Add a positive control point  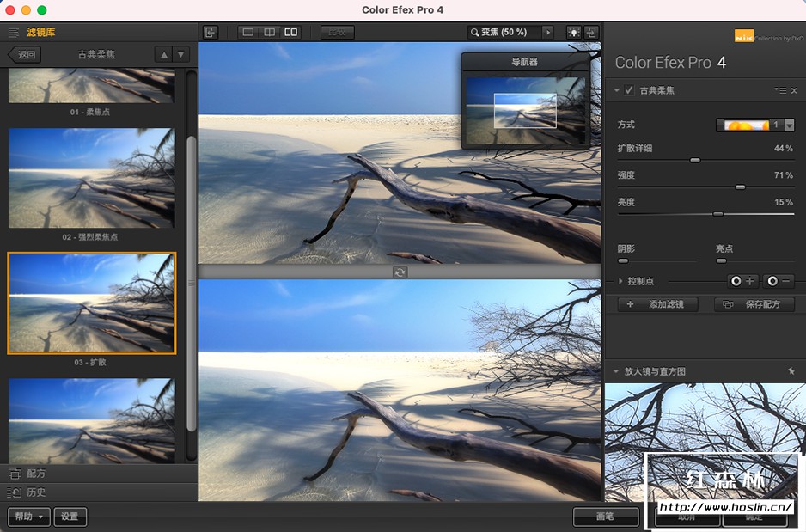click(742, 281)
